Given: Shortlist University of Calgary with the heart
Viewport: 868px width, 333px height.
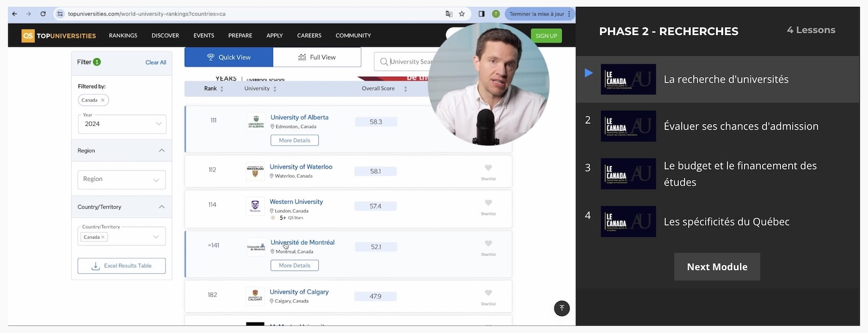Looking at the screenshot, I should coord(488,293).
